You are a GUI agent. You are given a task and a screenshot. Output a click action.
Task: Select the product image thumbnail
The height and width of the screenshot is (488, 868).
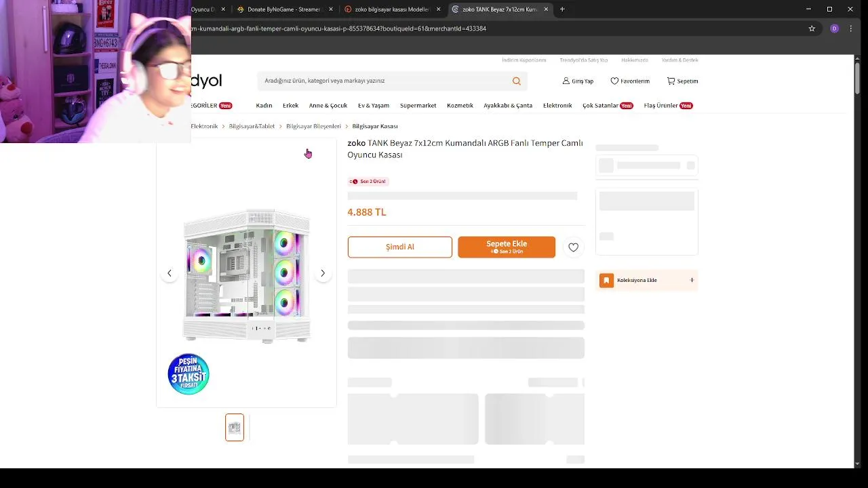coord(235,428)
